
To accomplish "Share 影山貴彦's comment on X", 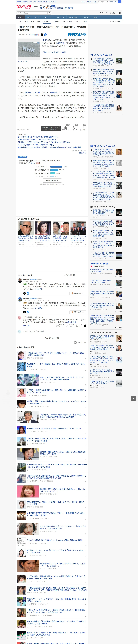I will click(x=24, y=293).
